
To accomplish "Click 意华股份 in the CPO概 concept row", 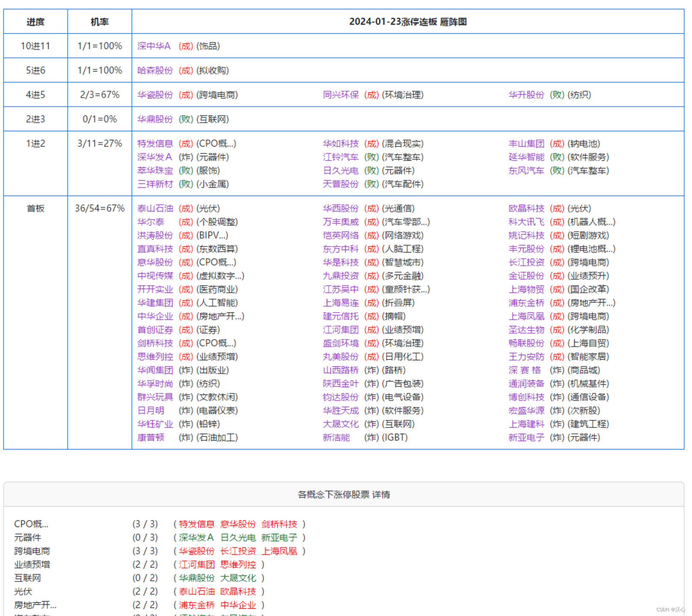I will pos(238,524).
